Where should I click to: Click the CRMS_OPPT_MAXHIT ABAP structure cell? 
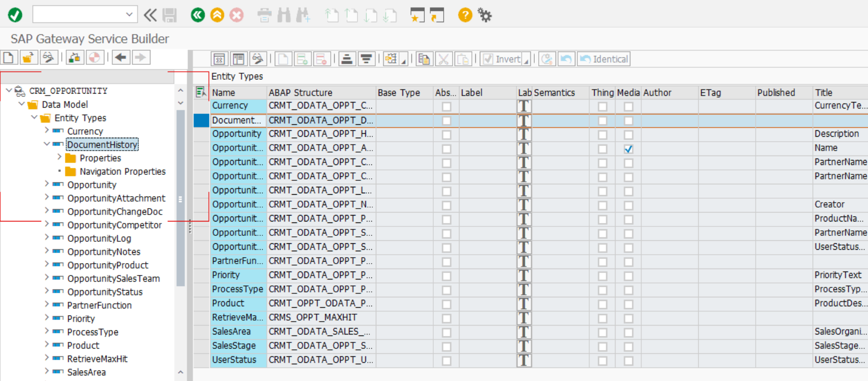[x=321, y=318]
